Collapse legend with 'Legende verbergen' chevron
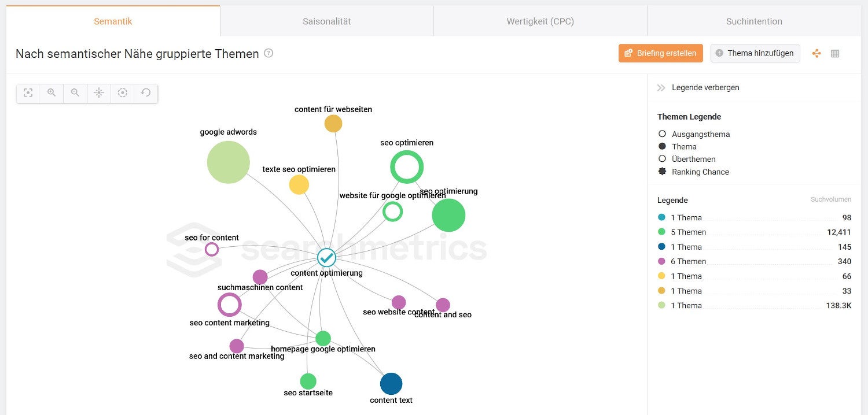This screenshot has width=868, height=415. (661, 88)
